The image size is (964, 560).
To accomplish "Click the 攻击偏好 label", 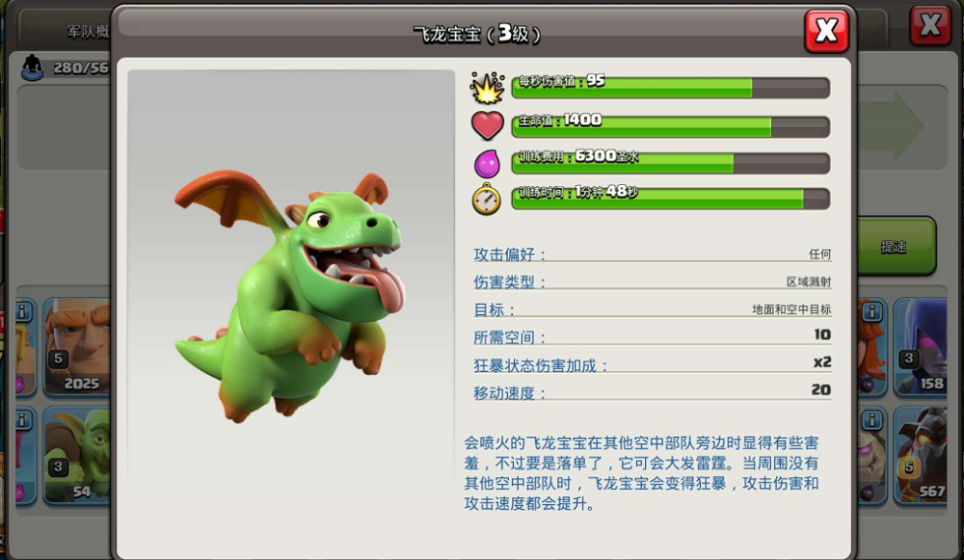I will click(x=510, y=254).
